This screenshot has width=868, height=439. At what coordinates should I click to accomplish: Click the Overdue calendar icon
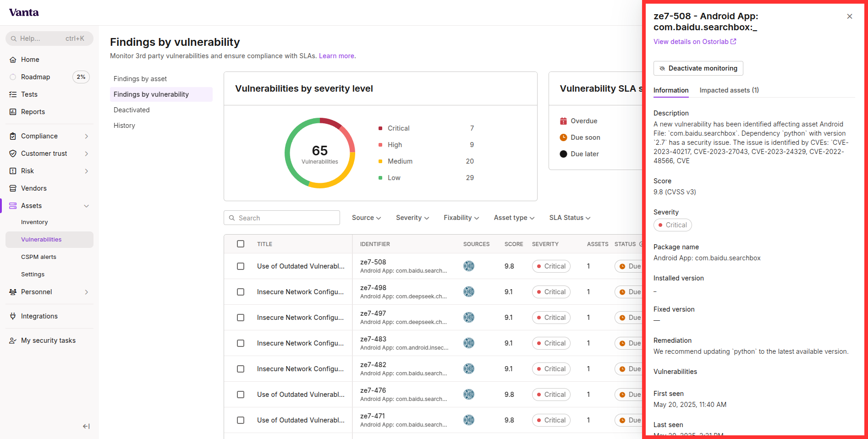click(x=564, y=121)
